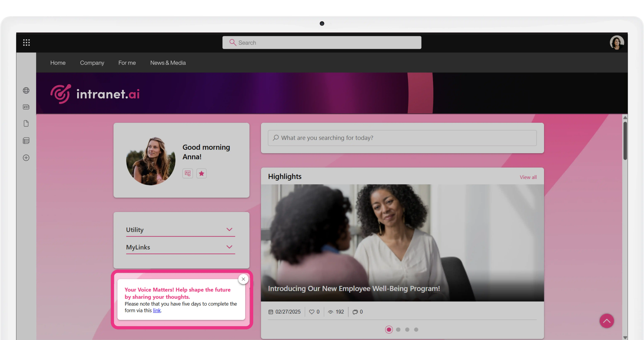Screen dimensions: 644x340
Task: Select the fourth carousel dot
Action: tap(416, 330)
